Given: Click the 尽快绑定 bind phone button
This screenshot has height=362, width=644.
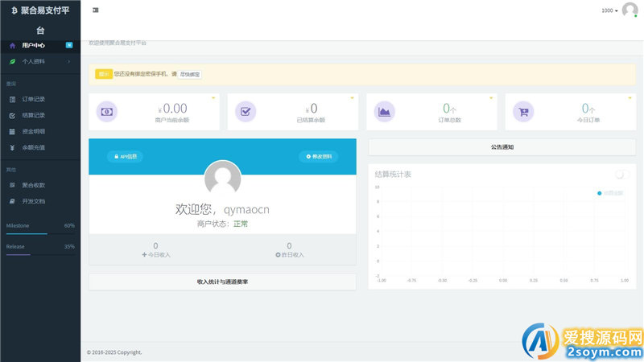Looking at the screenshot, I should pos(190,74).
